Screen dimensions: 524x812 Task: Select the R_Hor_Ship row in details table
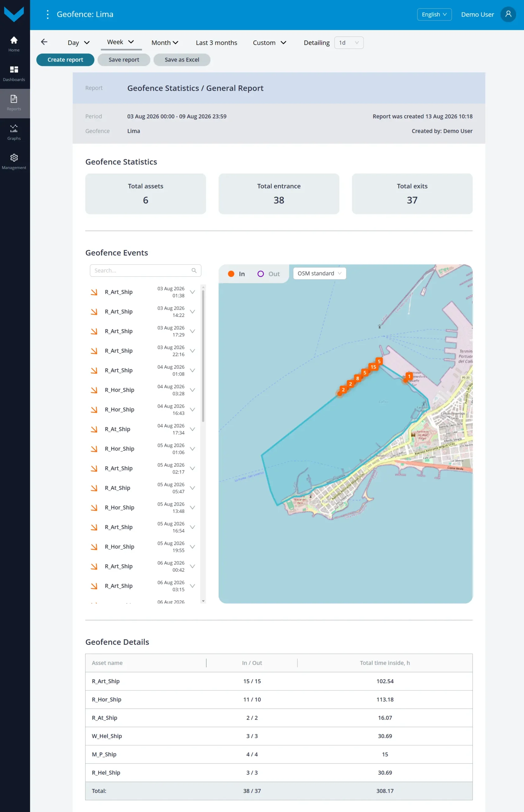click(x=279, y=699)
